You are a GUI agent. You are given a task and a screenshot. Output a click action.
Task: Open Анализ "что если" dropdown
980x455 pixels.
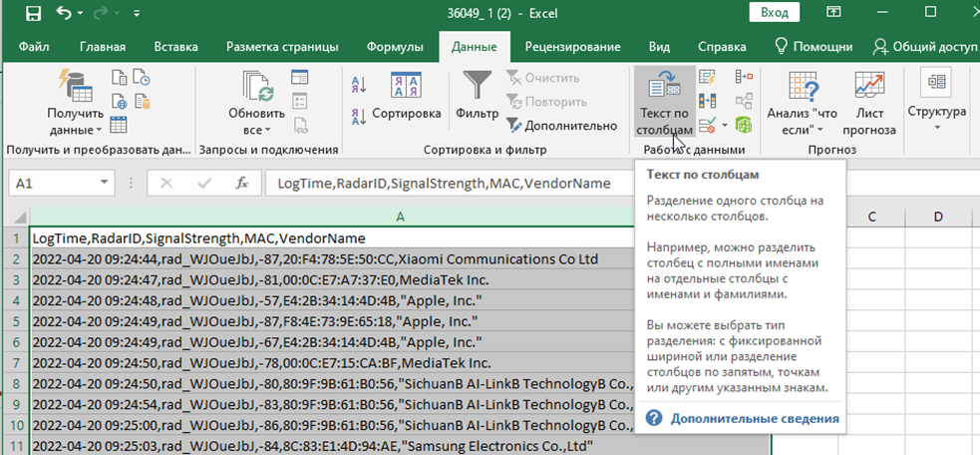tap(804, 103)
